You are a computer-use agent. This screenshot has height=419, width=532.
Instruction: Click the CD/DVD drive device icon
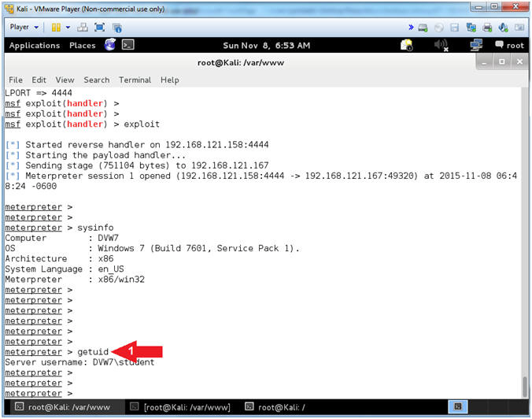point(439,28)
